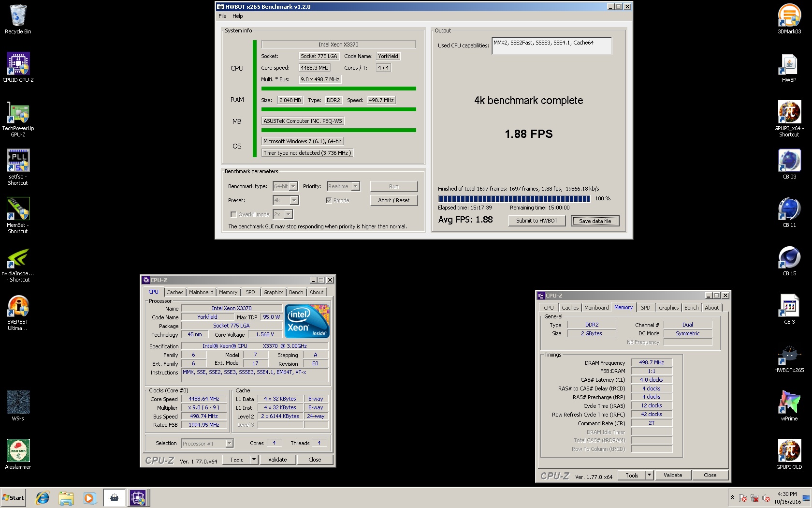
Task: Click Abort / Reset button
Action: pyautogui.click(x=393, y=200)
